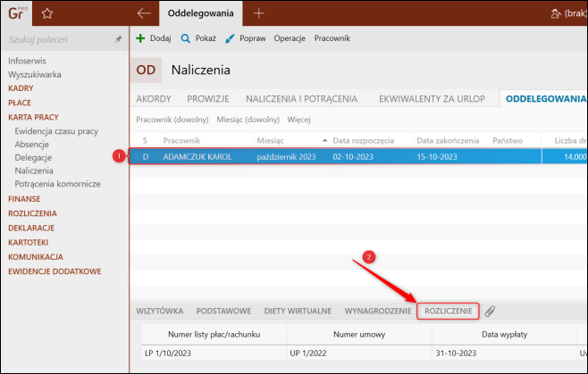The width and height of the screenshot is (588, 374).
Task: Click the październik 2023 cell
Action: 286,156
